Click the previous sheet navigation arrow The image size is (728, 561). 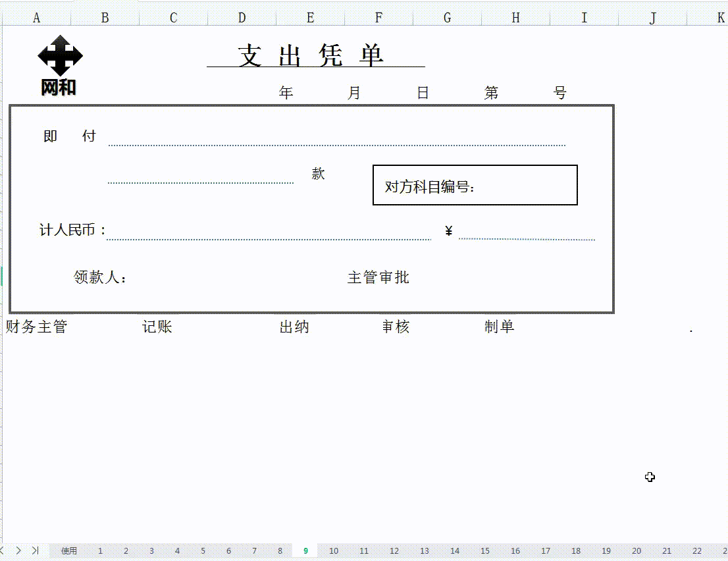coord(7,550)
